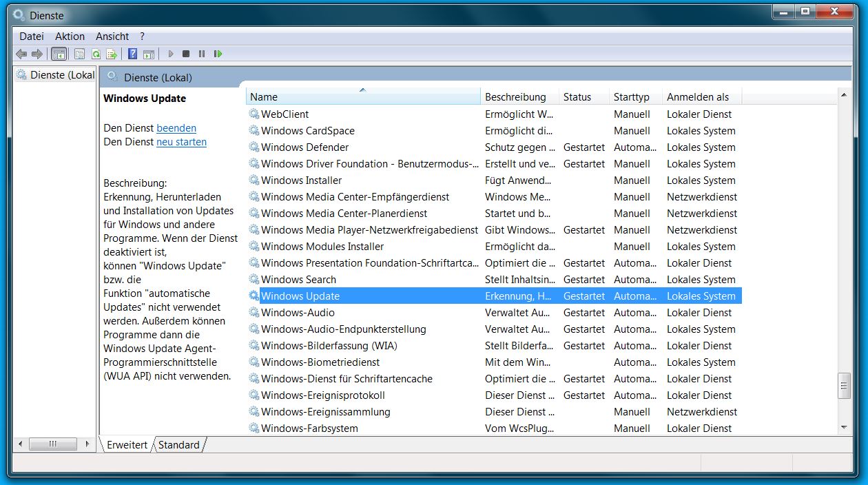Sort by the Starttyp column header

click(x=636, y=97)
